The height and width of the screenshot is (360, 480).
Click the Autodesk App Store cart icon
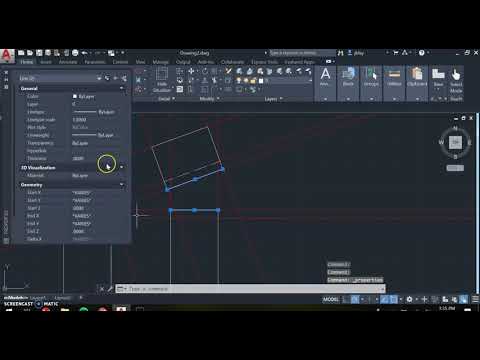tap(396, 53)
